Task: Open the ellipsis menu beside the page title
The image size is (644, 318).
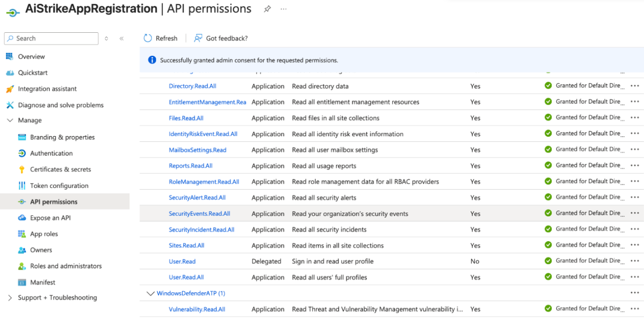Action: pos(283,9)
